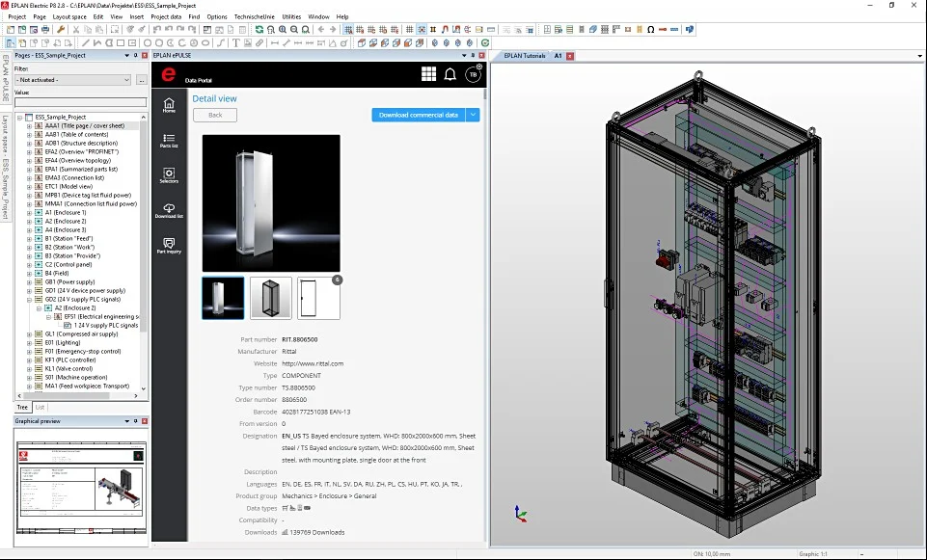
Task: Click '139769 Downloads' text
Action: pyautogui.click(x=317, y=532)
